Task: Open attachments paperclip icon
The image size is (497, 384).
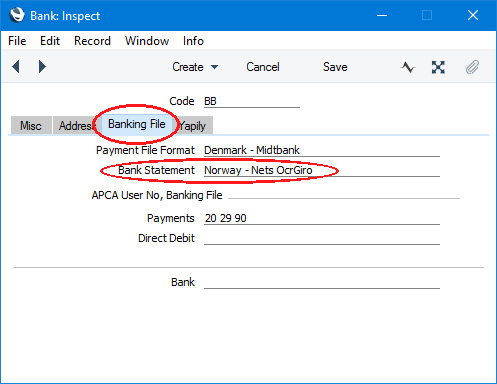Action: [472, 67]
